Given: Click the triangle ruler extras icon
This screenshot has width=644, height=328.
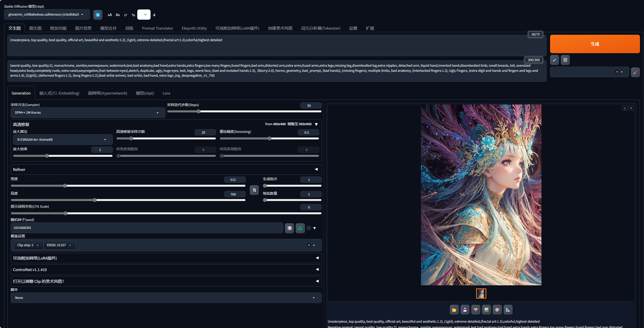Looking at the screenshot, I should click(508, 310).
